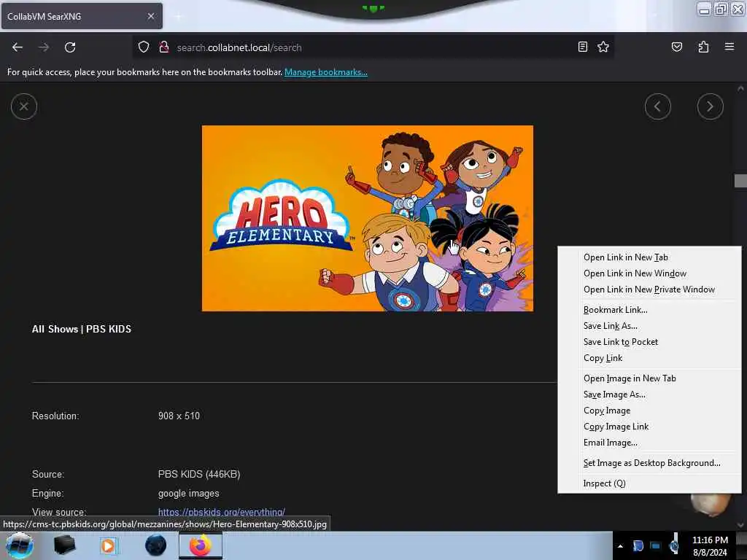
Task: Open the Manage bookmarks link
Action: (326, 72)
